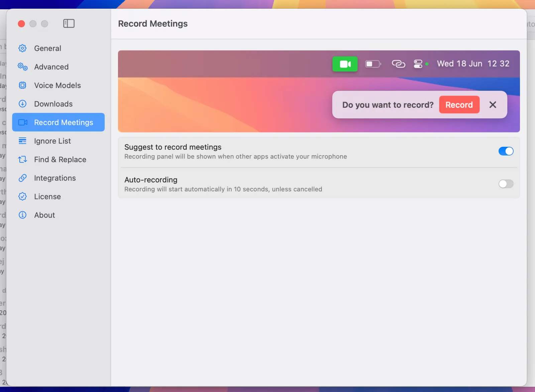Click the Voice Models chip icon

(x=22, y=85)
